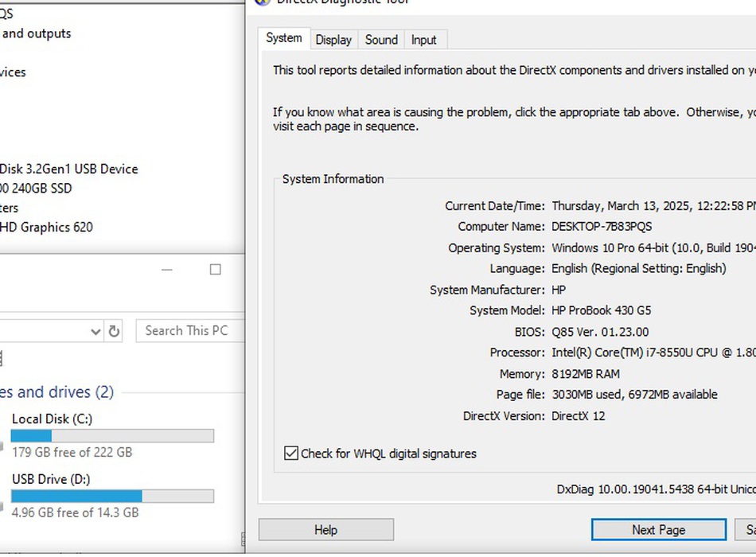Maximize the This PC explorer window

(x=215, y=270)
